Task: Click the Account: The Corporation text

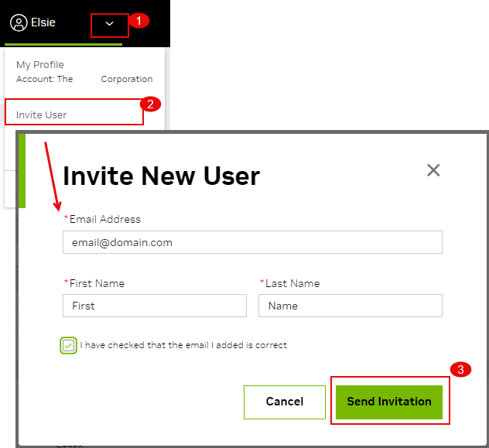Action: point(84,79)
